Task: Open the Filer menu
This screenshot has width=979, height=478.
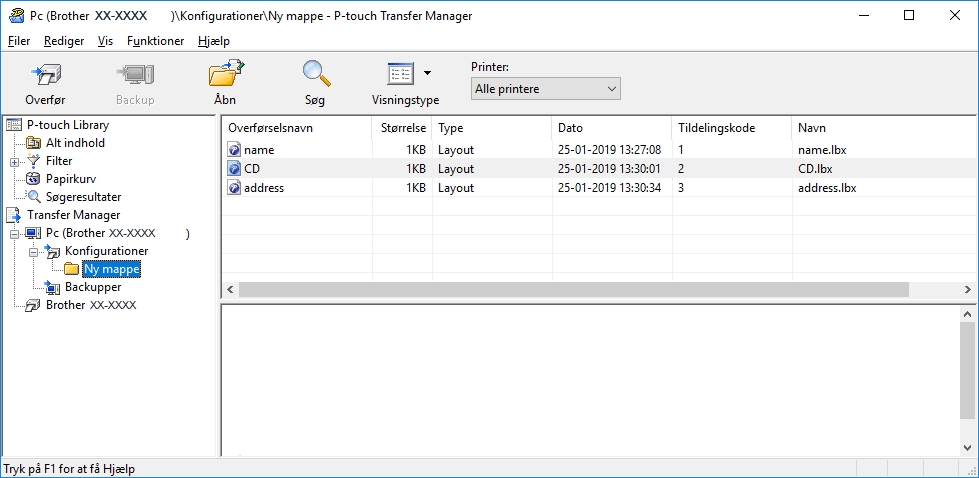Action: click(x=19, y=41)
